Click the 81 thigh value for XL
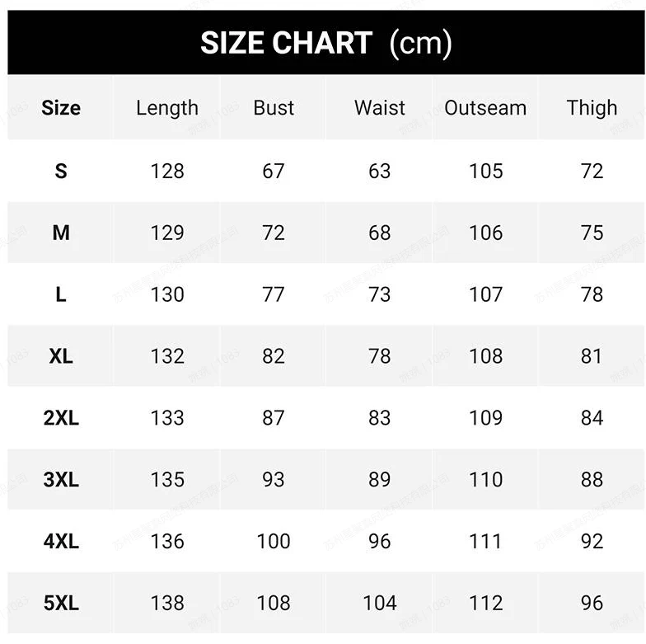Viewport: 646px width, 644px height. [x=592, y=356]
